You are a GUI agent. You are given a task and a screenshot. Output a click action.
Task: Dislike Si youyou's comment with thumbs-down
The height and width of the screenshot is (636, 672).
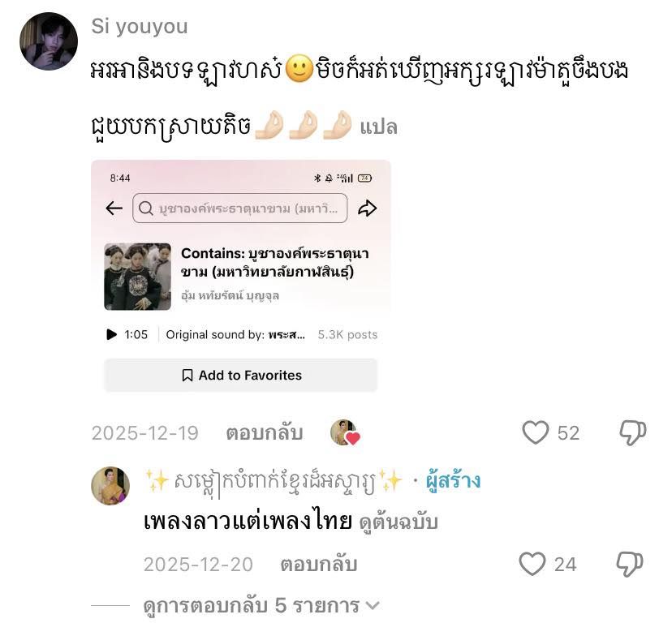633,432
